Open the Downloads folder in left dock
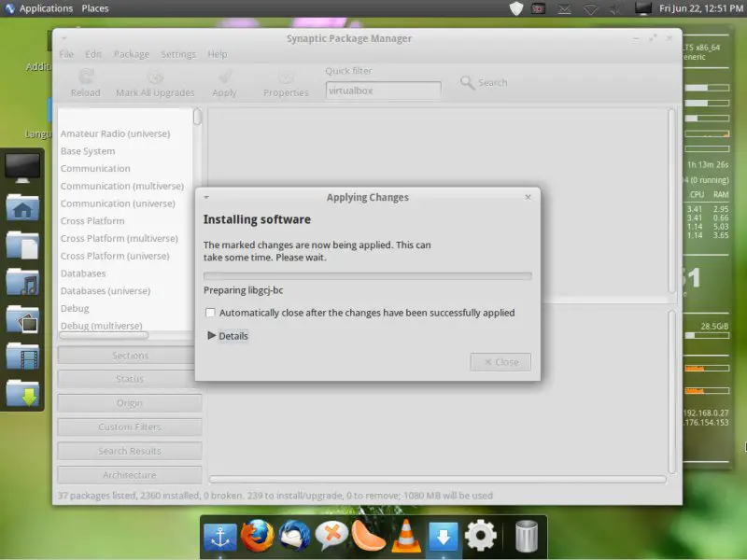747x560 pixels. point(22,393)
